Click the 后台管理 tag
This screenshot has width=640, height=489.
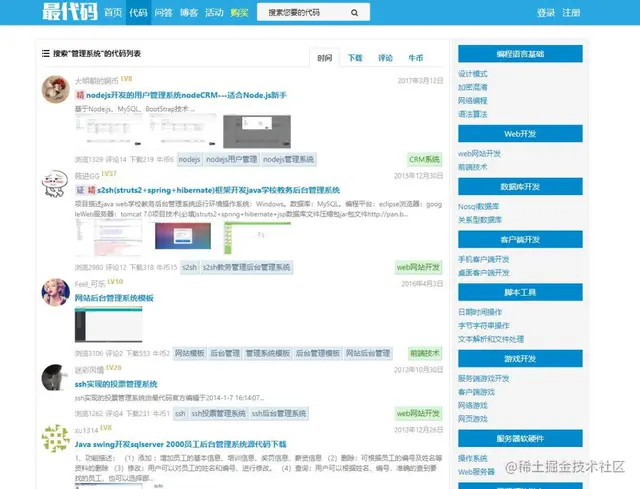pos(225,353)
